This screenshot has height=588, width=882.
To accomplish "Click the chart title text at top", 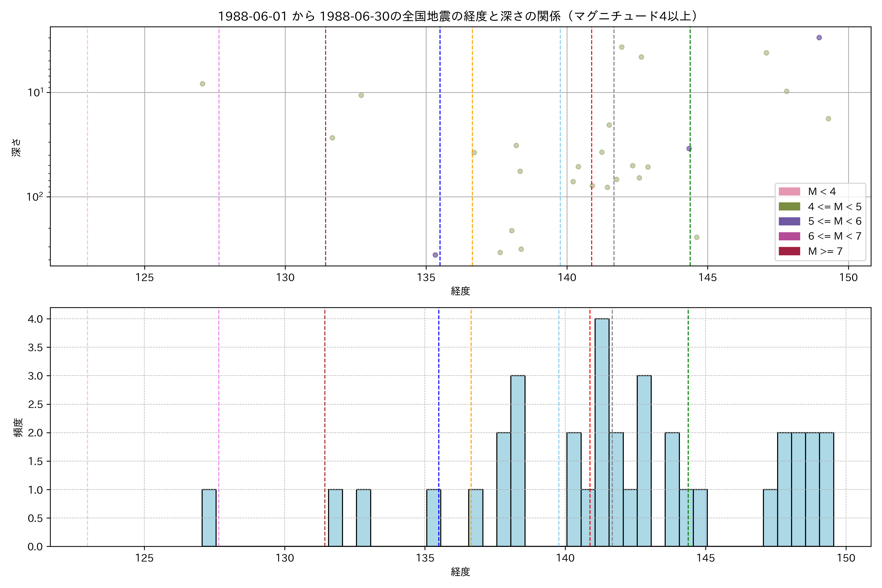I will coord(458,16).
